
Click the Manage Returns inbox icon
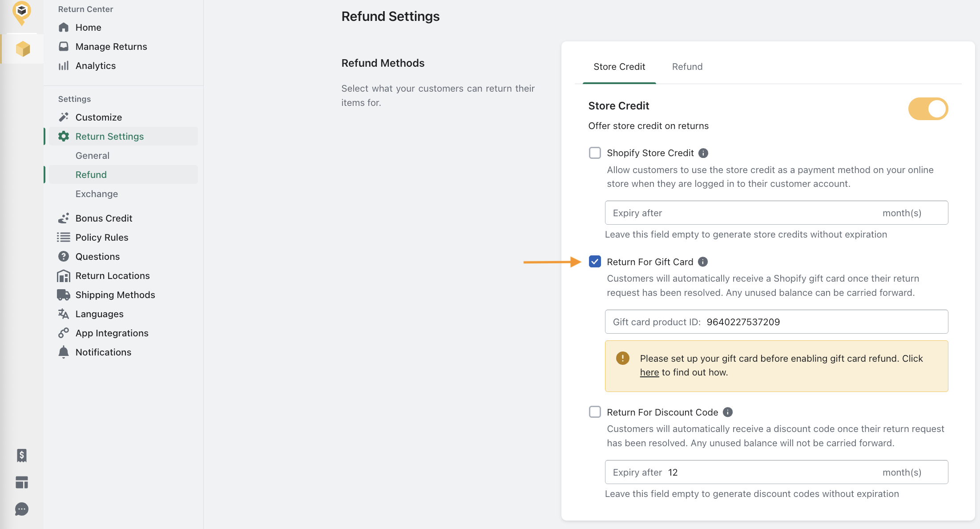[x=64, y=46]
